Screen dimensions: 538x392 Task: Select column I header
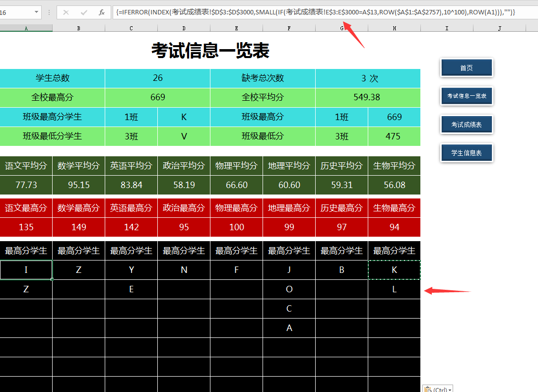(x=447, y=28)
